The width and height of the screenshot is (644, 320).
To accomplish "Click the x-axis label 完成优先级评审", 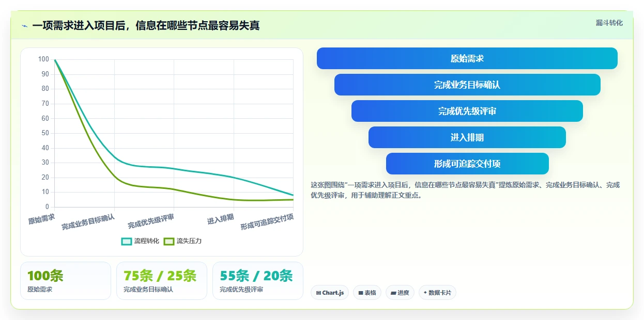I will tap(151, 221).
